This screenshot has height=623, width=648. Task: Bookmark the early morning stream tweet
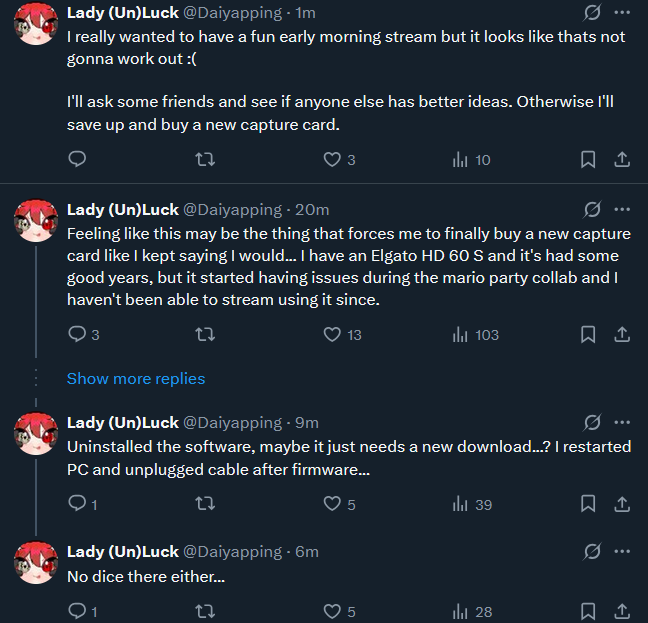[x=589, y=160]
